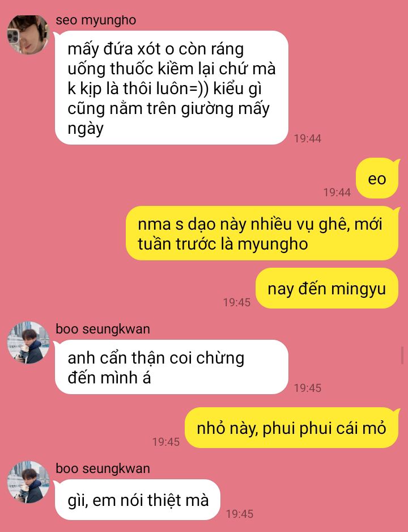Tap the first boo seungkwan name label
Image resolution: width=408 pixels, height=532 pixels.
[103, 329]
